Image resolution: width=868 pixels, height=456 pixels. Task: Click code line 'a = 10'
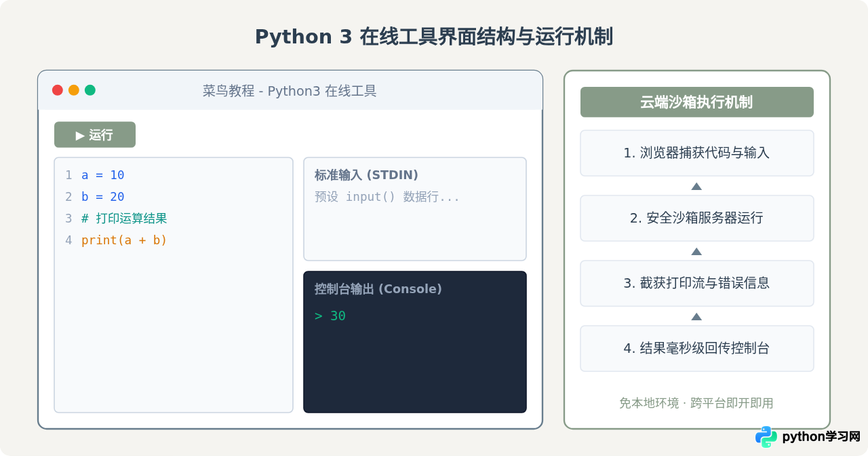[103, 175]
